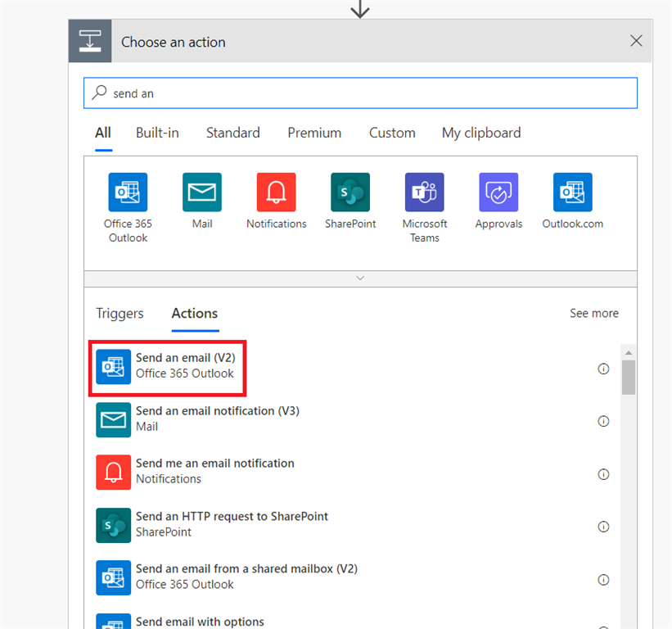
Task: Click the shared mailbox (V2) Outlook icon
Action: click(113, 577)
